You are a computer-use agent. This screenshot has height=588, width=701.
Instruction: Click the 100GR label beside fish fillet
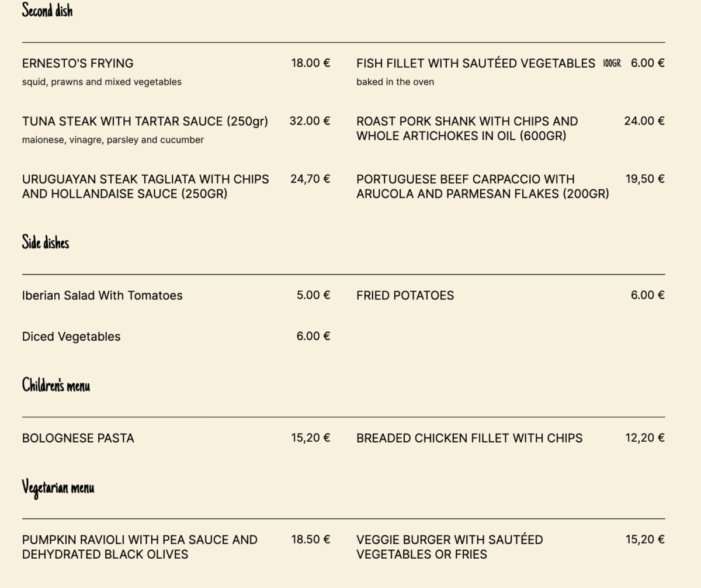coord(612,63)
